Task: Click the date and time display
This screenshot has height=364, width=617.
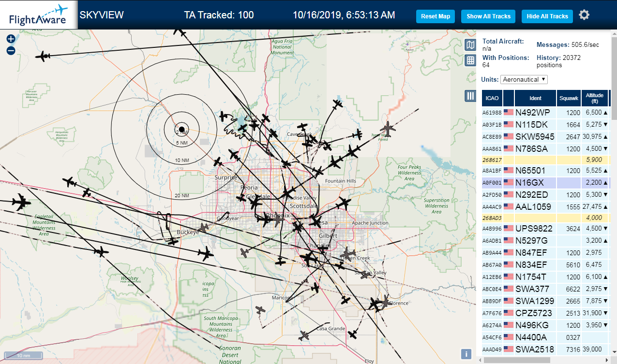Action: 344,15
